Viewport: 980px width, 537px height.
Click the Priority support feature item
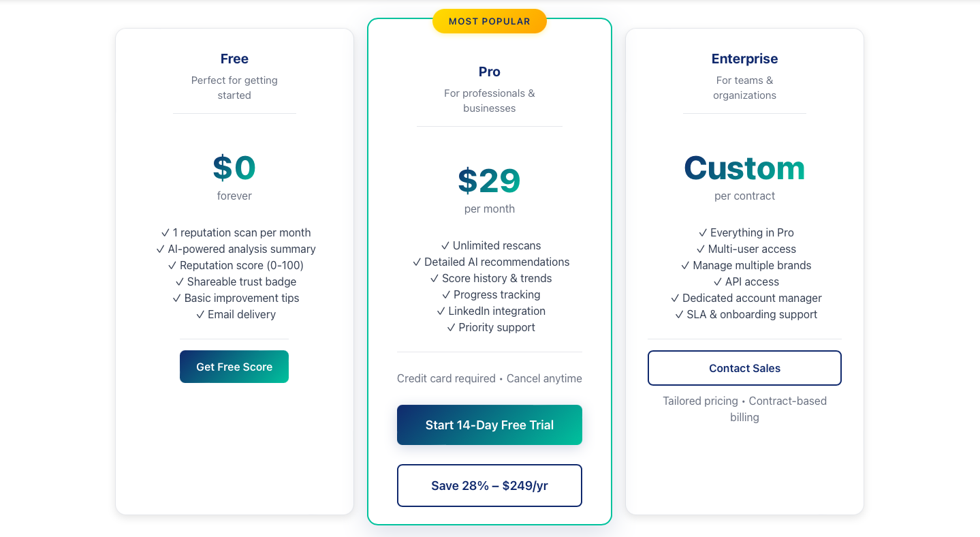490,327
